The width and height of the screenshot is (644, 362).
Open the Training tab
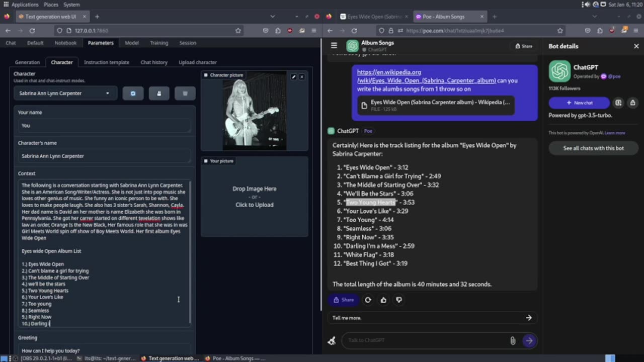(159, 43)
